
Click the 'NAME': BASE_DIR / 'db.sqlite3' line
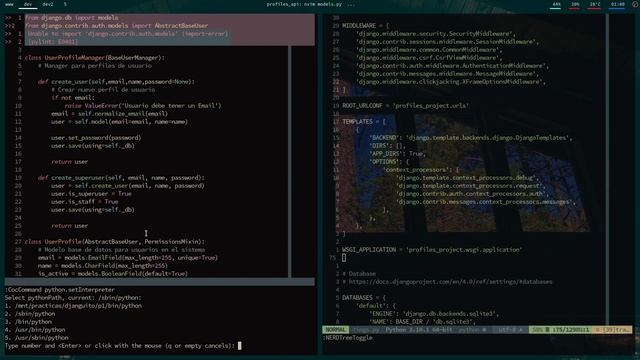pos(422,322)
